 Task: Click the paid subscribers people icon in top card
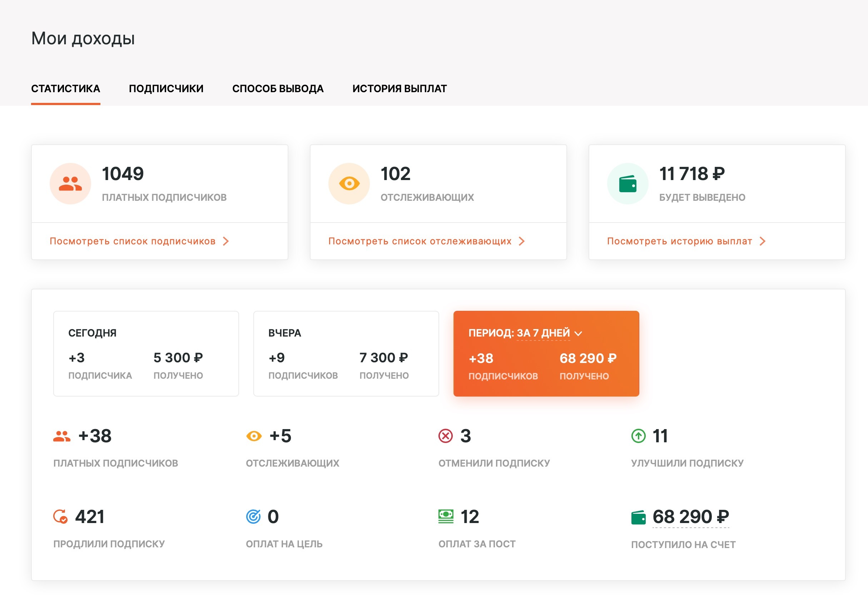70,184
